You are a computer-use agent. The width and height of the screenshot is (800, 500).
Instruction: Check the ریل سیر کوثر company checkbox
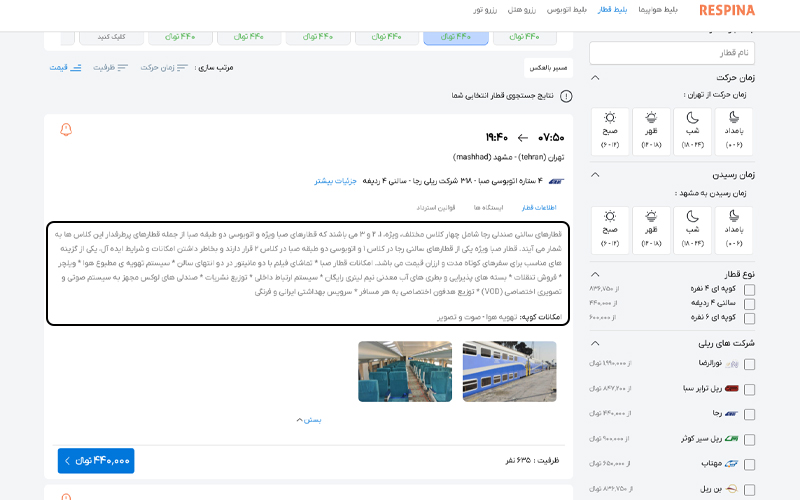tap(749, 439)
